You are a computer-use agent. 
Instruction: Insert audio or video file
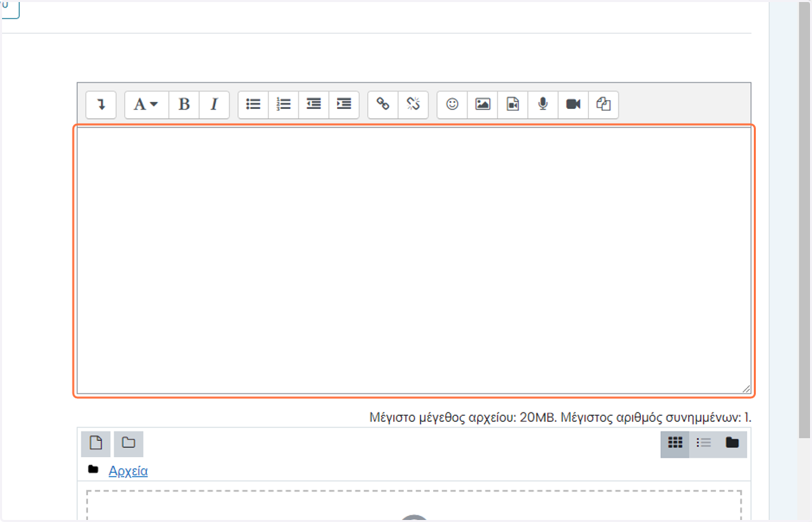coord(513,105)
